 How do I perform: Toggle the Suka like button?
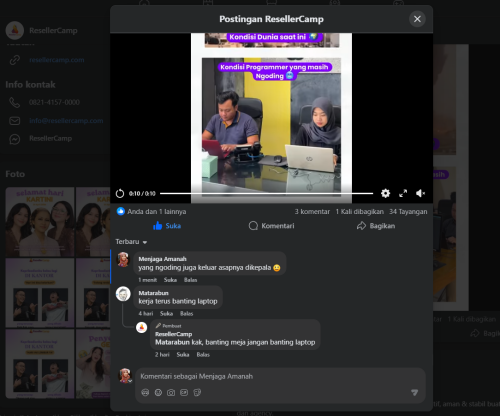point(167,226)
